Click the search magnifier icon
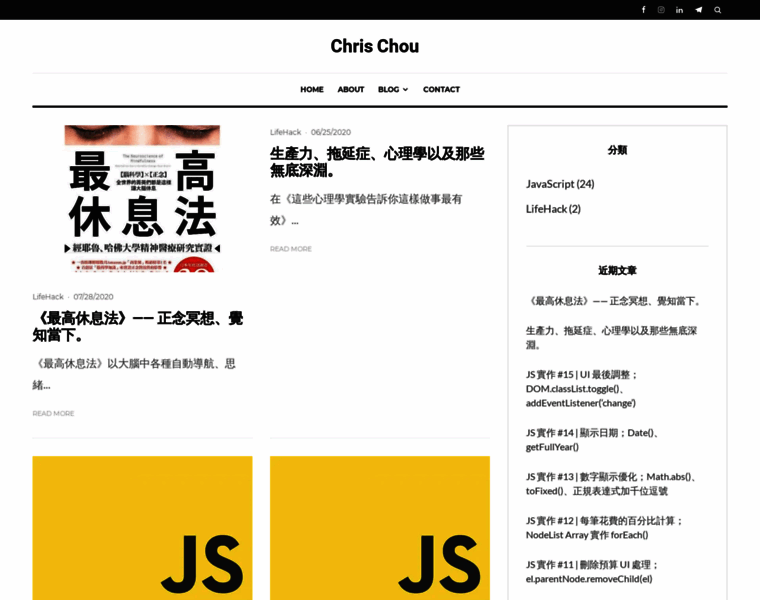Image resolution: width=760 pixels, height=600 pixels. (x=717, y=10)
